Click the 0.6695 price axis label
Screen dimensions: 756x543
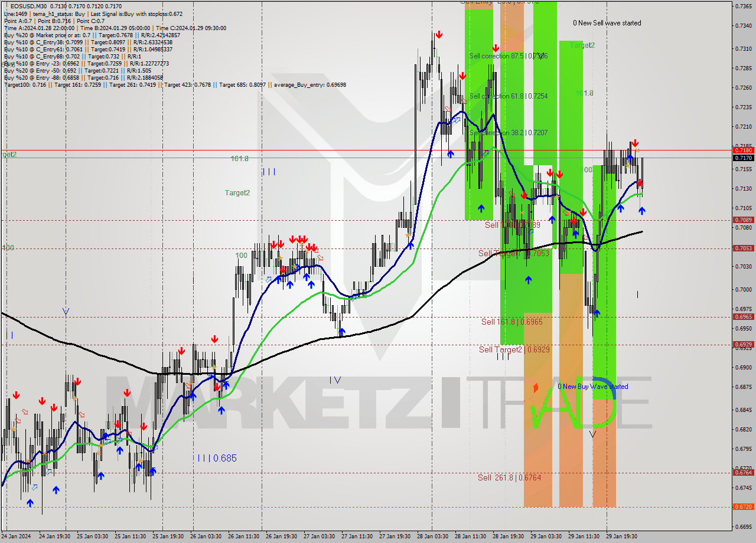click(743, 526)
